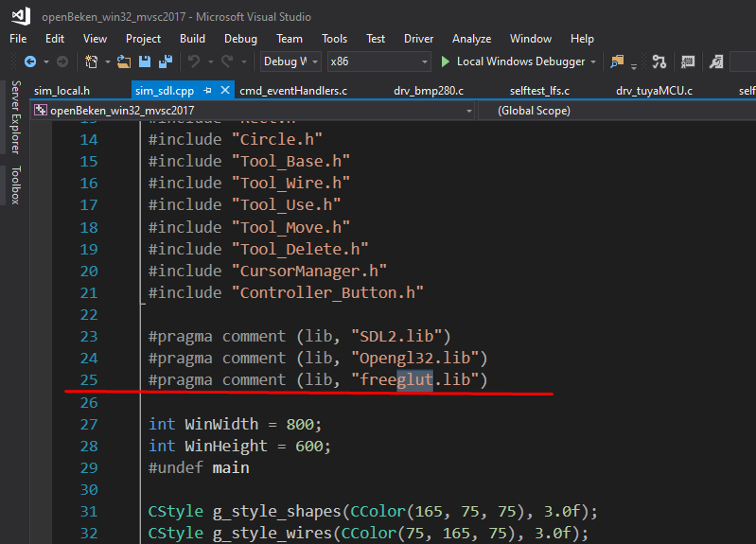Open the Edit menu
The height and width of the screenshot is (544, 756).
coord(55,39)
